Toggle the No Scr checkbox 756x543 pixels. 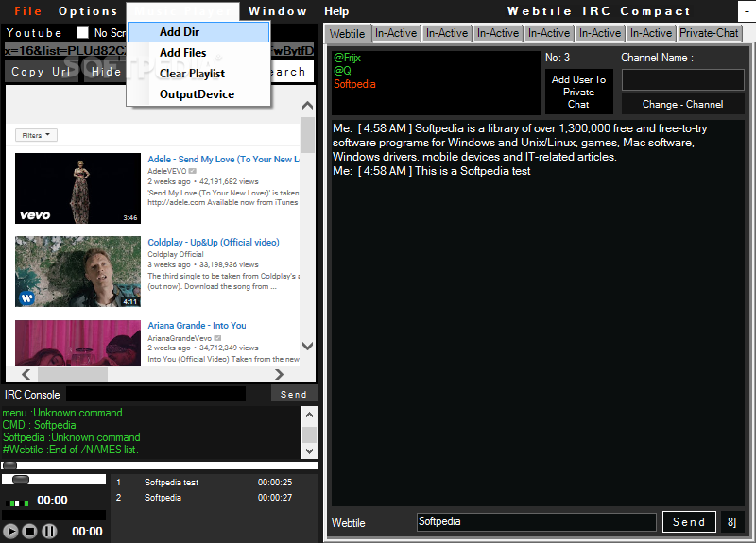[83, 32]
